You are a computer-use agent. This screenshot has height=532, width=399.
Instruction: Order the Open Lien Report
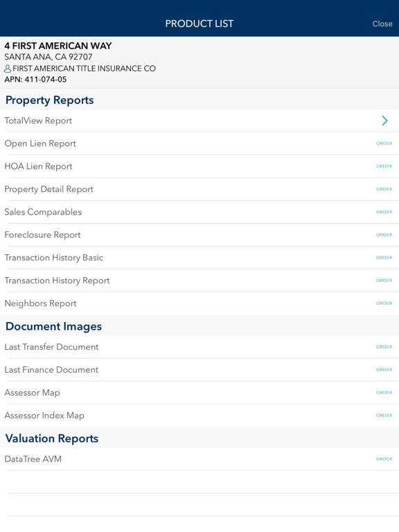384,143
